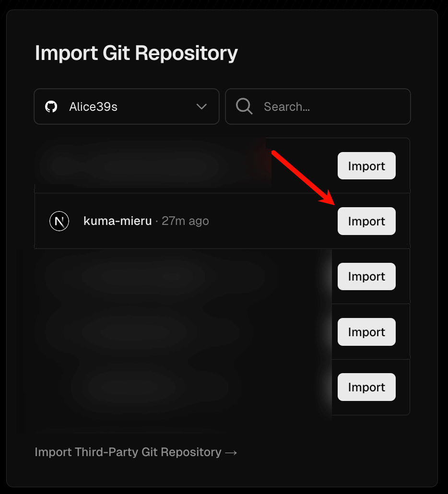448x494 pixels.
Task: Click the bottom Import button in the list
Action: point(366,387)
